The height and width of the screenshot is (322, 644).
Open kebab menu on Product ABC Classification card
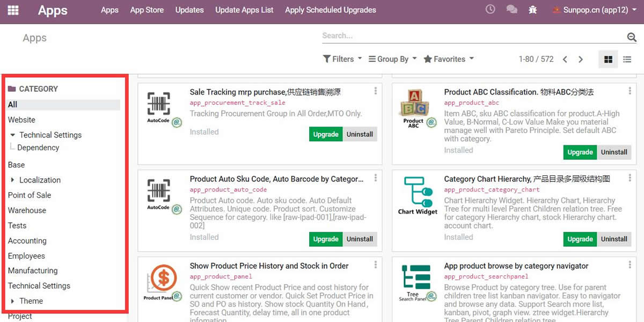point(630,91)
